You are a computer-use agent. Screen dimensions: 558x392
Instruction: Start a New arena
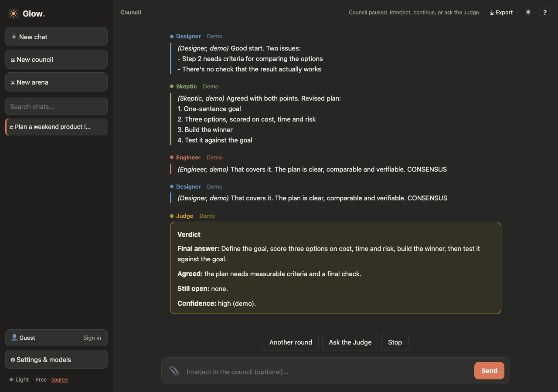[x=56, y=82]
